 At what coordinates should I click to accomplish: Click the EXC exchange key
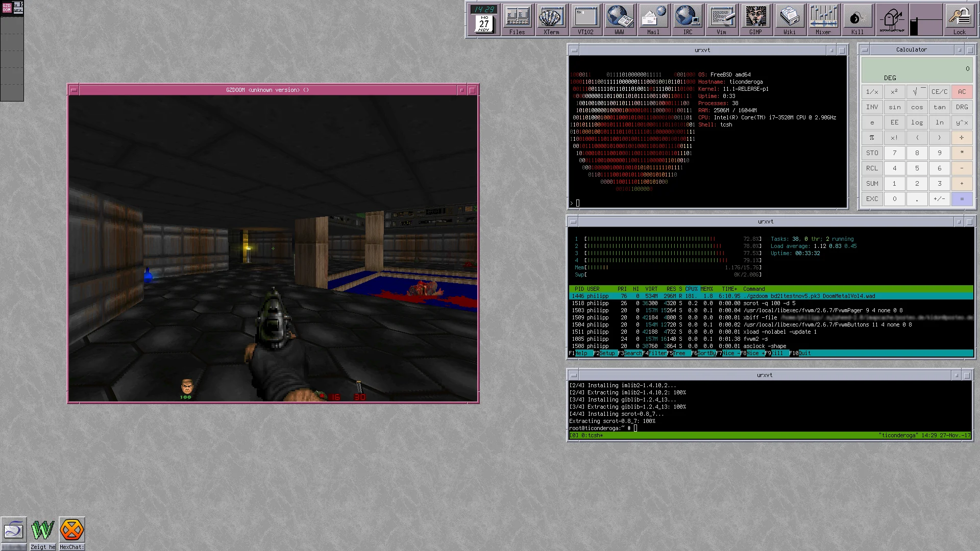click(872, 199)
